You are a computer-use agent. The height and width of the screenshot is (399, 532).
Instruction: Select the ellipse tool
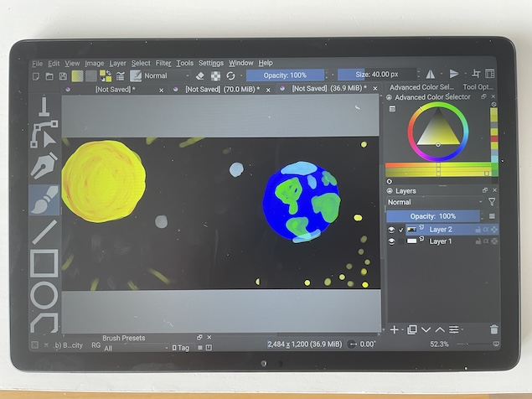coord(44,295)
